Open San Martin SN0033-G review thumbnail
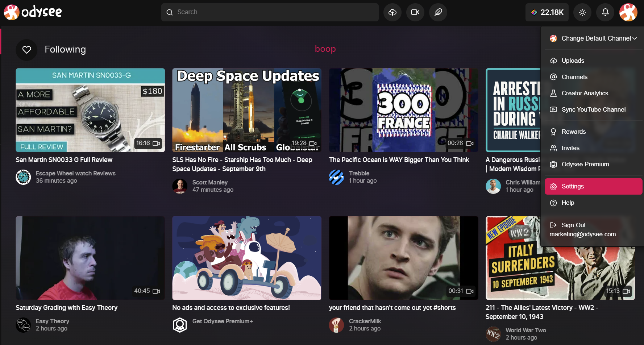The width and height of the screenshot is (644, 345). [x=90, y=110]
